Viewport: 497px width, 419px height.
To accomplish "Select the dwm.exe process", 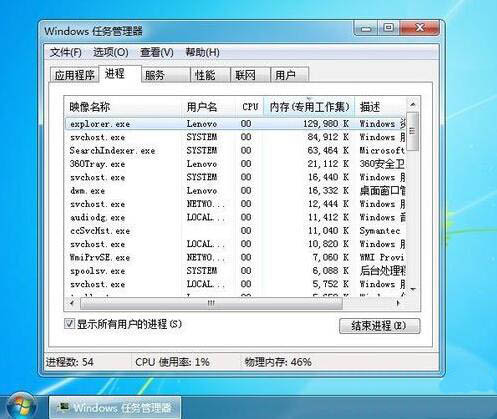I will pos(235,191).
